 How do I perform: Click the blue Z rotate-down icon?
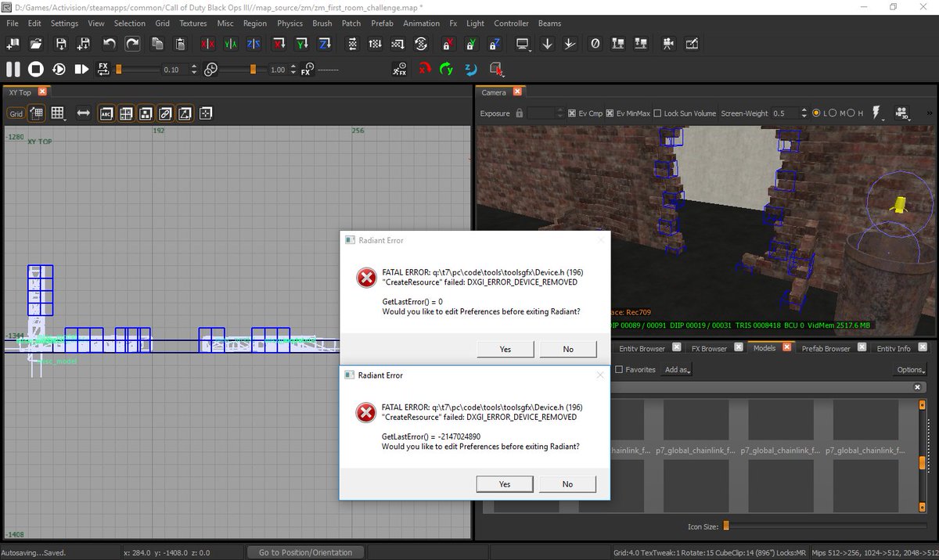pyautogui.click(x=326, y=44)
